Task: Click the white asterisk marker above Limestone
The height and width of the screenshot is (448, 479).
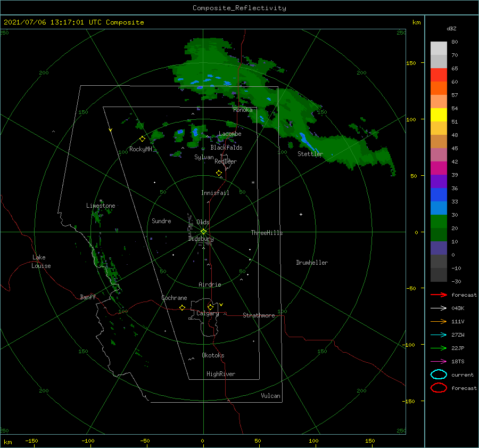Action: point(101,201)
